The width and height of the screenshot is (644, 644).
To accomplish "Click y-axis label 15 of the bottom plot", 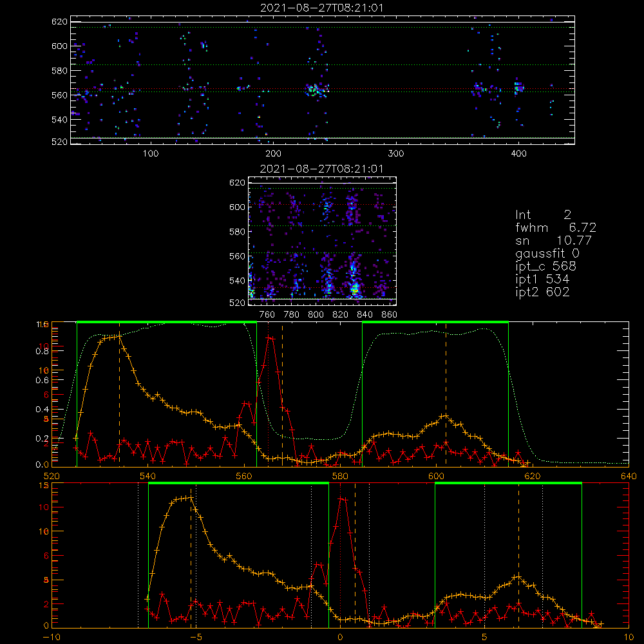I will 44,486.
